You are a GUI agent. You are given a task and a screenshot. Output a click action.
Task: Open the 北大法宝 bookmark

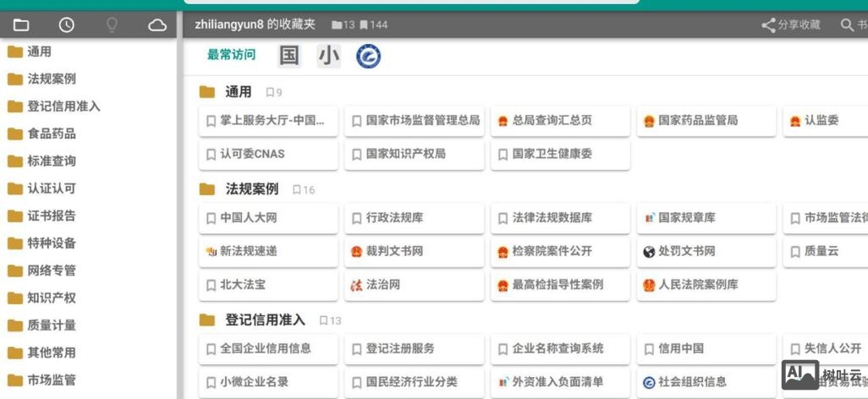click(x=268, y=286)
